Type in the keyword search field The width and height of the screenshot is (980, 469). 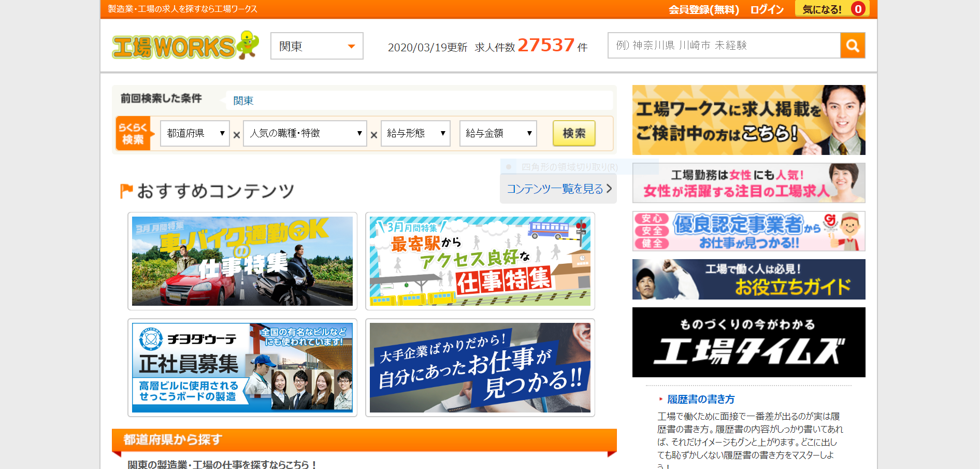tap(724, 46)
